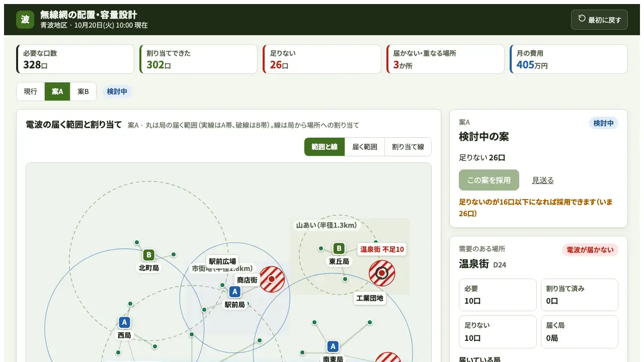Click the 足りない 10口 detail cell
644x362 pixels.
[x=498, y=332]
